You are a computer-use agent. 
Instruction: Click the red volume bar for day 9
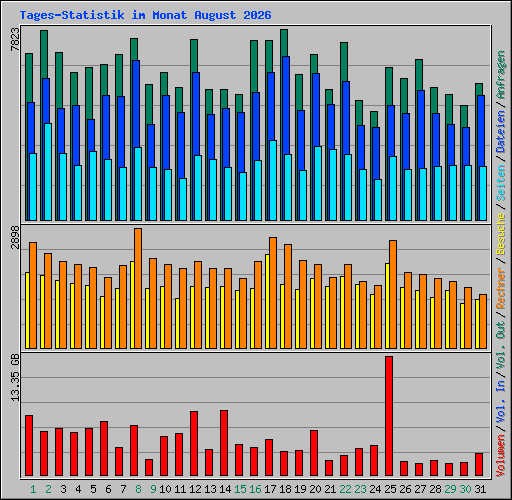pyautogui.click(x=149, y=468)
